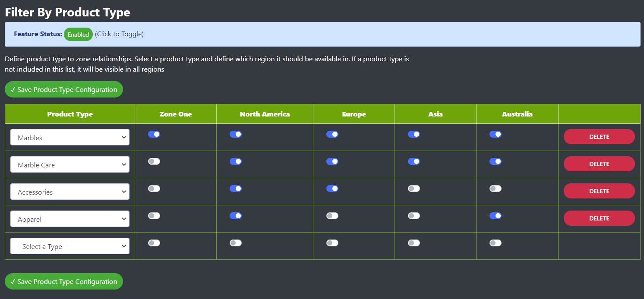Click top Save Product Type Configuration button
644x299 pixels.
pos(64,90)
